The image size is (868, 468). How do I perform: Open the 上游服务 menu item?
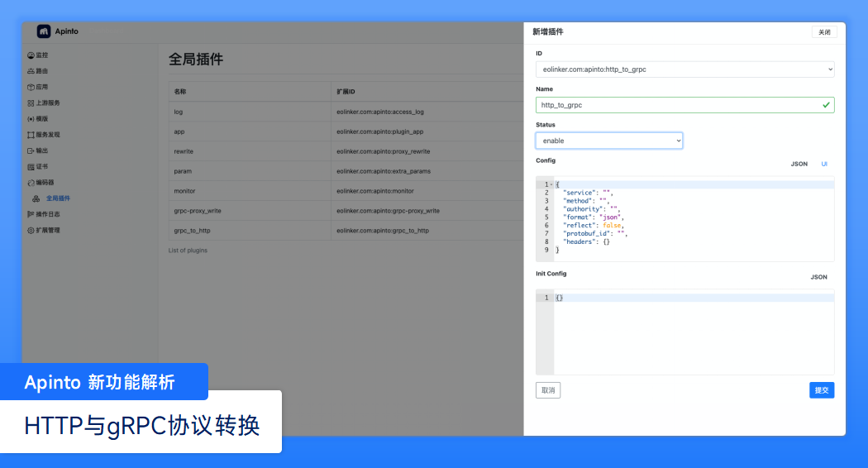click(x=48, y=103)
